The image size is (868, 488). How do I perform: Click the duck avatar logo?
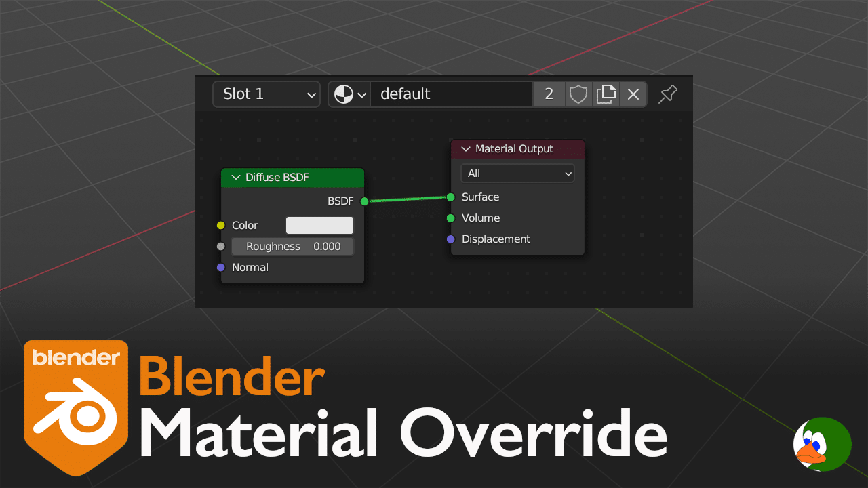pos(821,445)
